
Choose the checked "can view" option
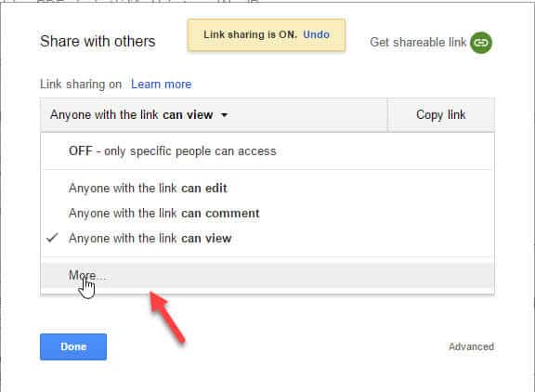pos(267,238)
